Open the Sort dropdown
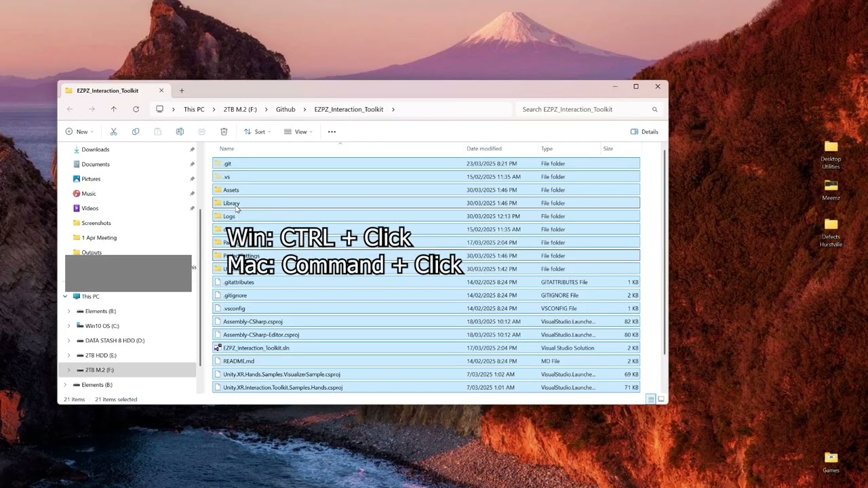 pyautogui.click(x=258, y=131)
